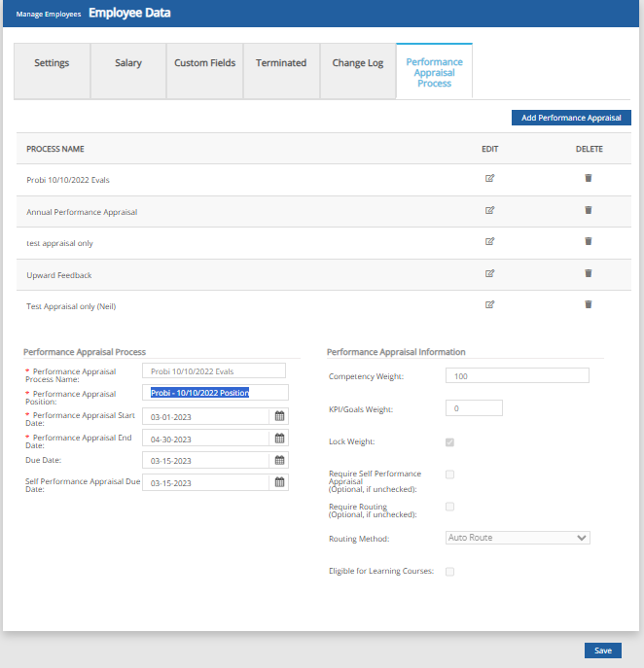Open calendar for Performance Appraisal Start Date
The width and height of the screenshot is (644, 668).
279,416
